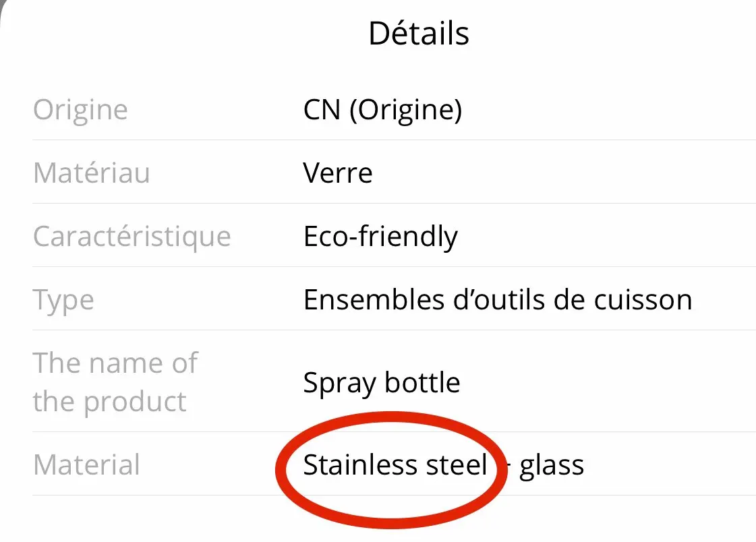This screenshot has width=756, height=542.
Task: Click the Type row label
Action: click(63, 301)
